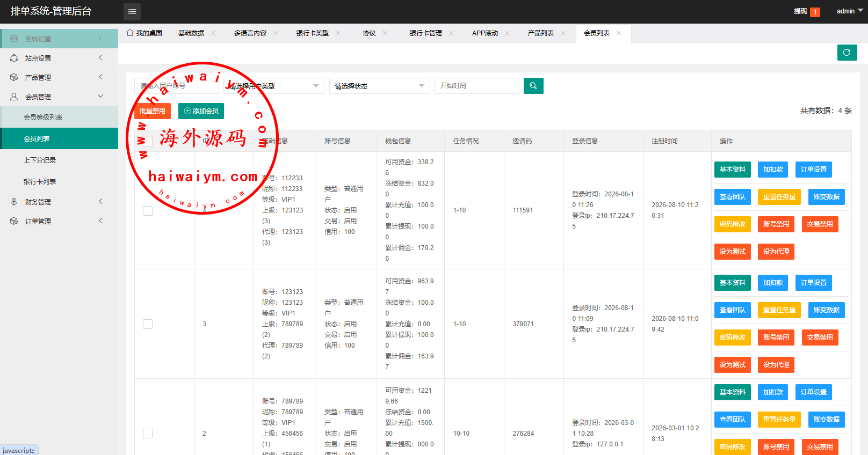The width and height of the screenshot is (868, 455).
Task: Switch to the 银行卡类型 tab
Action: coord(313,33)
